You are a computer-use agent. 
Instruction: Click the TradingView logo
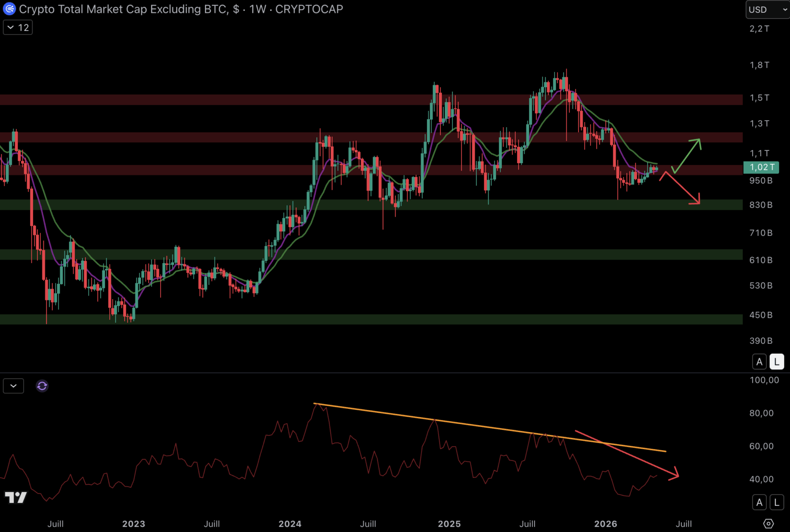click(x=16, y=498)
